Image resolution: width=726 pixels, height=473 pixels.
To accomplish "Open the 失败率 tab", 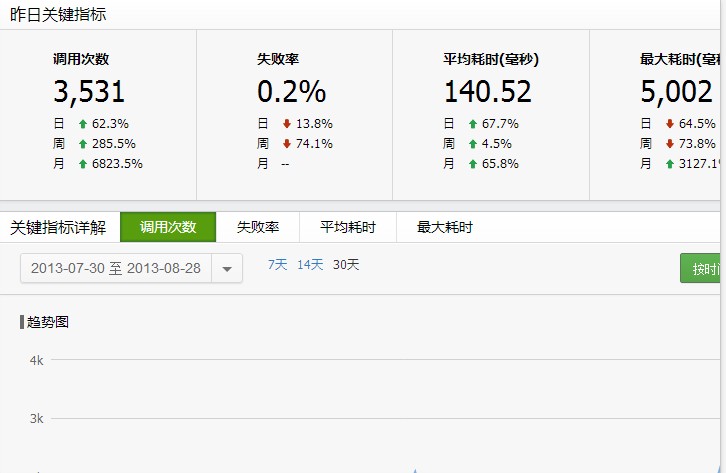I will 258,227.
